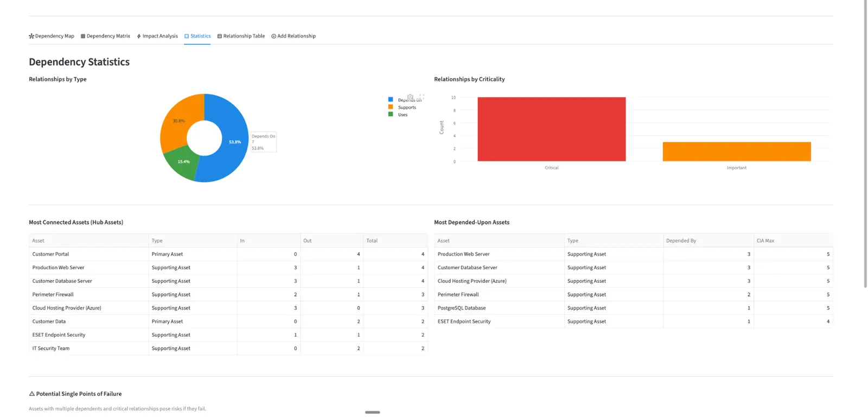Select the PostgreSQL Database row in Most Depended-Upon

[634, 308]
